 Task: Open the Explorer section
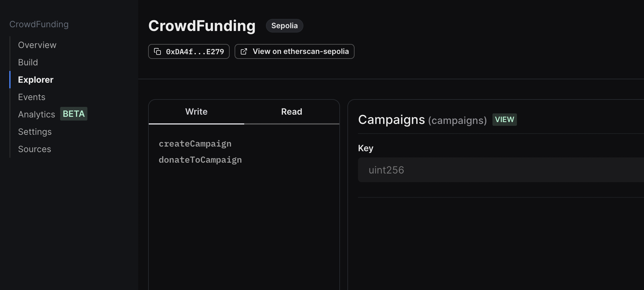(x=35, y=79)
